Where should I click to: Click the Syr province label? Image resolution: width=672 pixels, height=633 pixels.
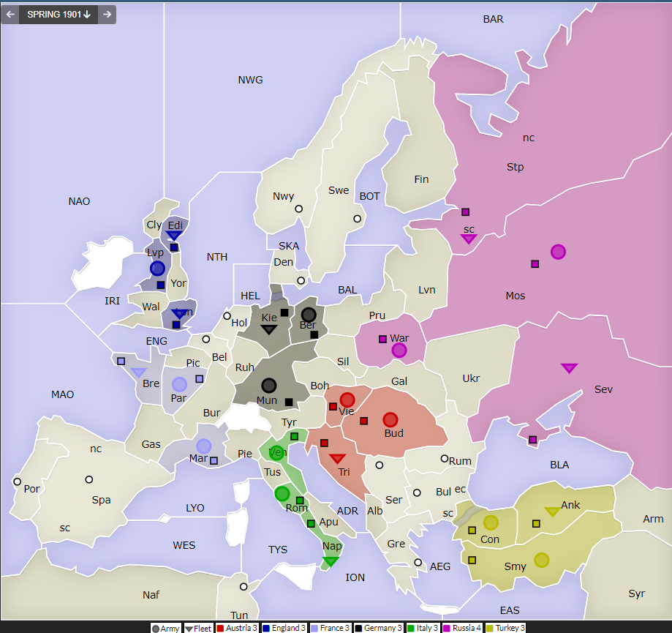(637, 594)
